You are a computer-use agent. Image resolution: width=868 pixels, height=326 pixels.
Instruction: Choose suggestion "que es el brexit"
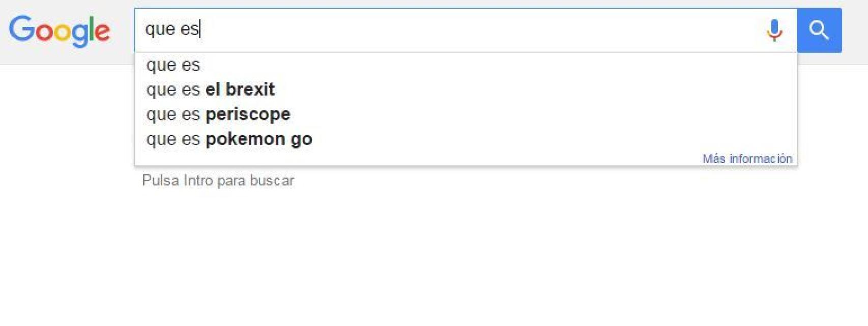[210, 90]
